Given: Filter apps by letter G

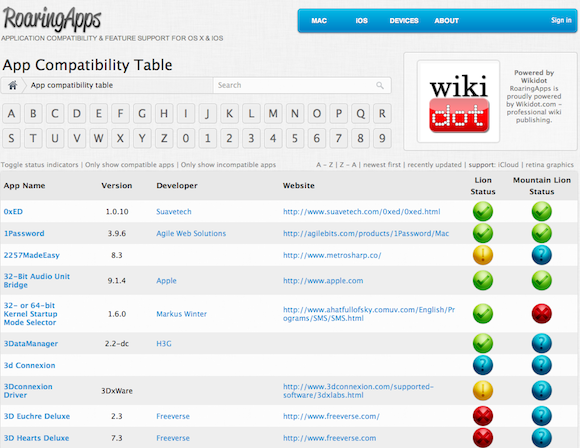Looking at the screenshot, I should click(142, 113).
